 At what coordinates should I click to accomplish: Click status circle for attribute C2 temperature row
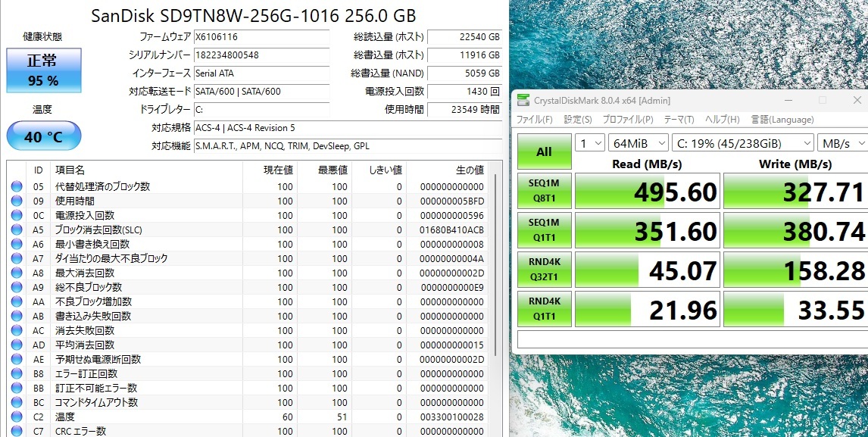(x=17, y=417)
